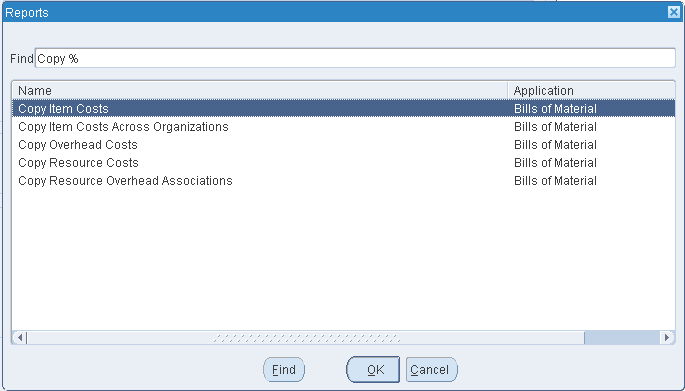Click the Application column header
Image resolution: width=685 pixels, height=391 pixels.
(x=592, y=90)
